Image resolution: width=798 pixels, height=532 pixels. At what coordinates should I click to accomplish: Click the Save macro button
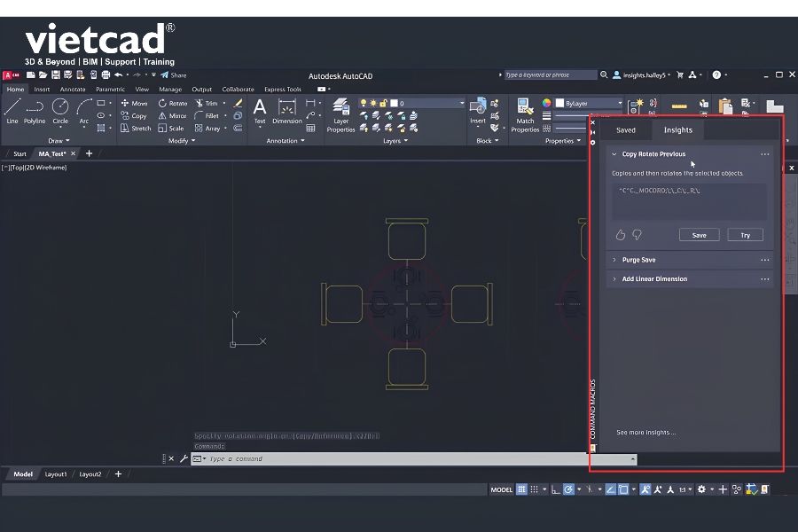point(699,235)
